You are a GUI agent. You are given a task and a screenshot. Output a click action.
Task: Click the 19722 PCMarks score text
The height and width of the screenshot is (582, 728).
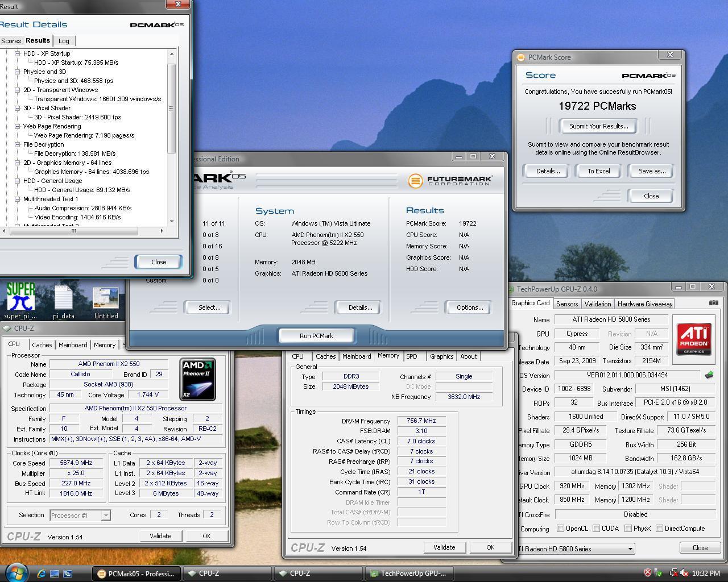point(597,106)
